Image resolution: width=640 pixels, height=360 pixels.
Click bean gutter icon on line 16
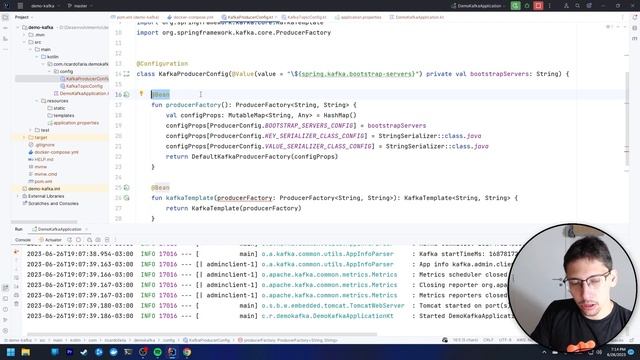pyautogui.click(x=127, y=95)
